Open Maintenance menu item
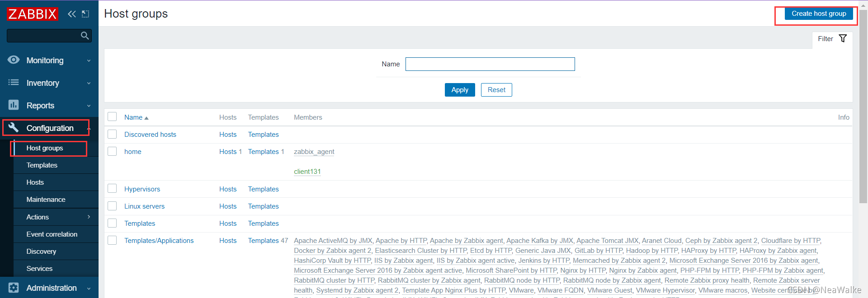This screenshot has width=868, height=298. tap(46, 200)
